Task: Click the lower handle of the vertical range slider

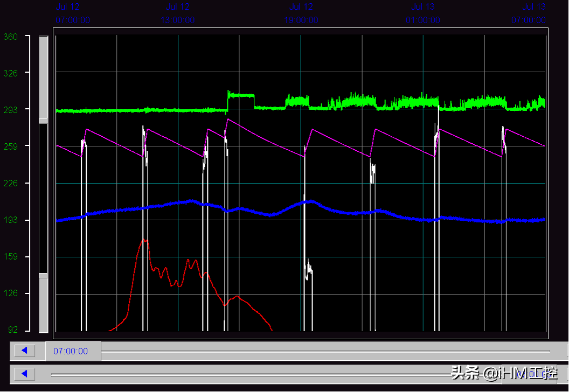Action: (43, 276)
